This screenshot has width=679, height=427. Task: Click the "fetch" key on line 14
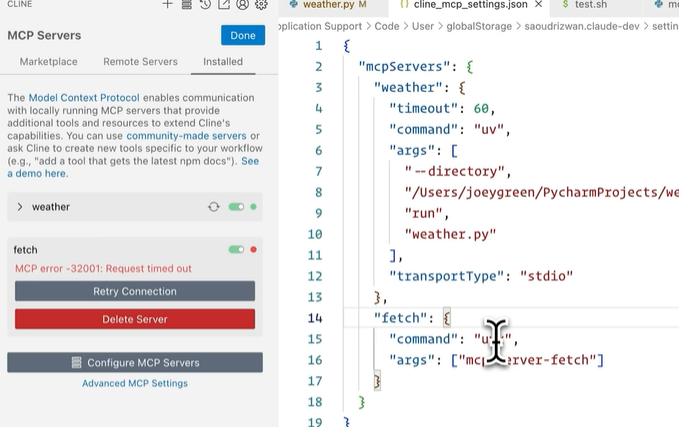pyautogui.click(x=401, y=318)
